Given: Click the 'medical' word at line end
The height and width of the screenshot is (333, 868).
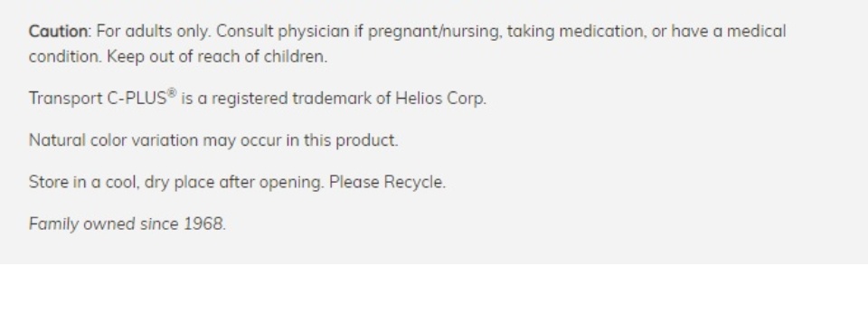Looking at the screenshot, I should pyautogui.click(x=756, y=32).
